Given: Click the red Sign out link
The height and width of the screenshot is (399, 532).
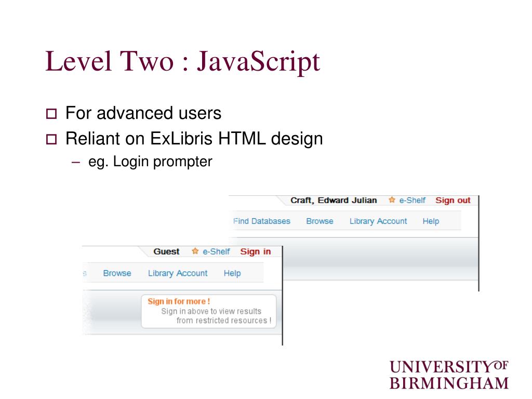Looking at the screenshot, I should pyautogui.click(x=453, y=200).
